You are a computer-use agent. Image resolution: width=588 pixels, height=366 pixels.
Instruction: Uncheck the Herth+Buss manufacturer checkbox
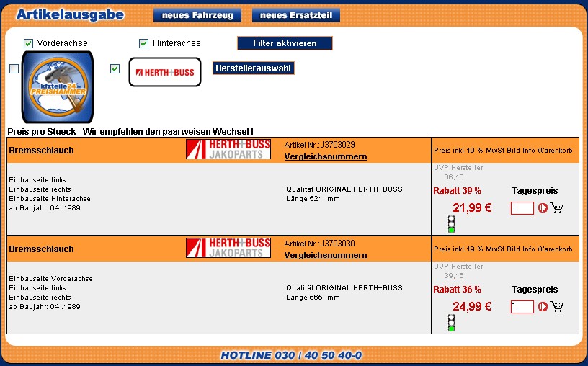click(115, 69)
